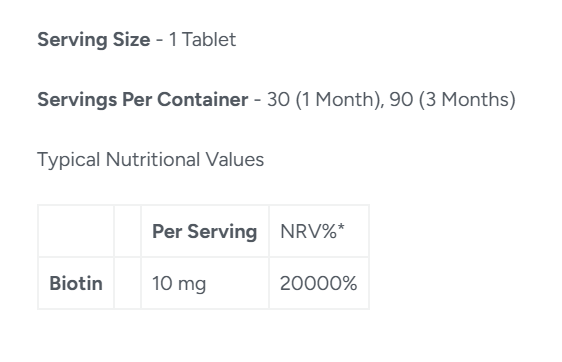Select the Biotin row label

76,283
